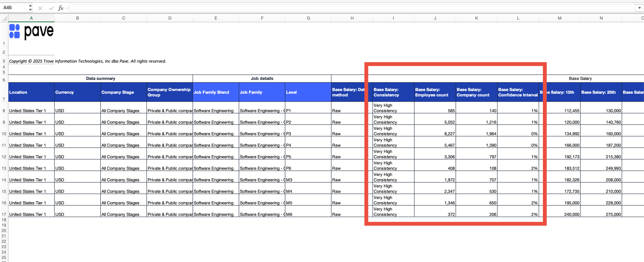The image size is (644, 262).
Task: Select row 22 header
Action: tap(4, 242)
